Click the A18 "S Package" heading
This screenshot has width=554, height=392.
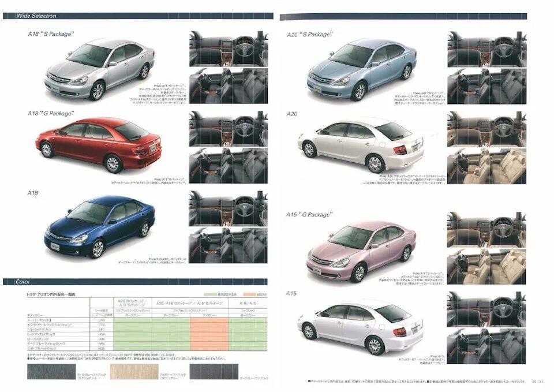51,34
